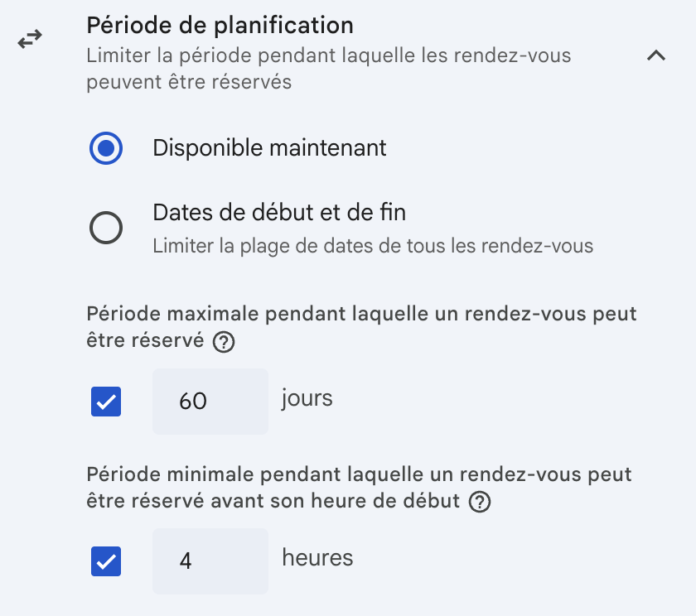Open help icon next to heure de début
This screenshot has height=616, width=696.
pos(479,502)
